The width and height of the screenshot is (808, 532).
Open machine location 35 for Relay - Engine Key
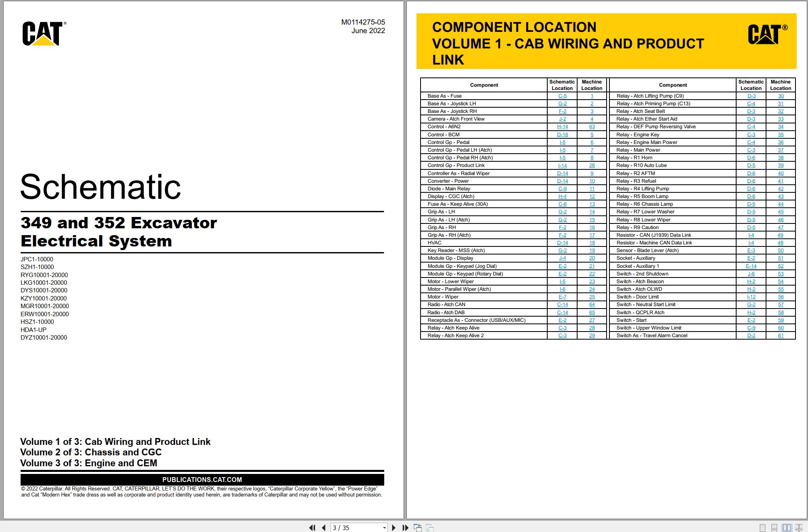coord(781,135)
